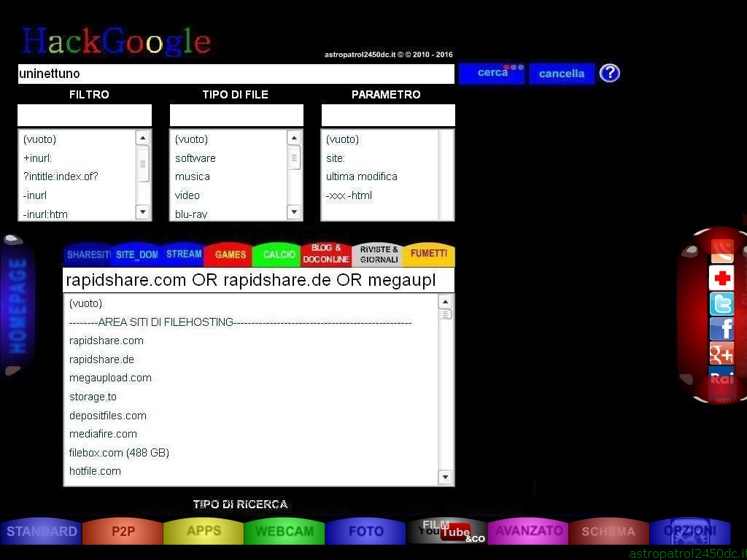Click the TIPO DI FILE list down arrow
This screenshot has width=747, height=560.
pyautogui.click(x=295, y=212)
